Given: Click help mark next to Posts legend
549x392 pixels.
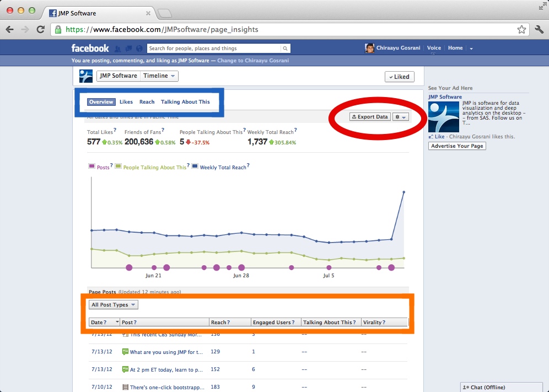Looking at the screenshot, I should coord(111,166).
